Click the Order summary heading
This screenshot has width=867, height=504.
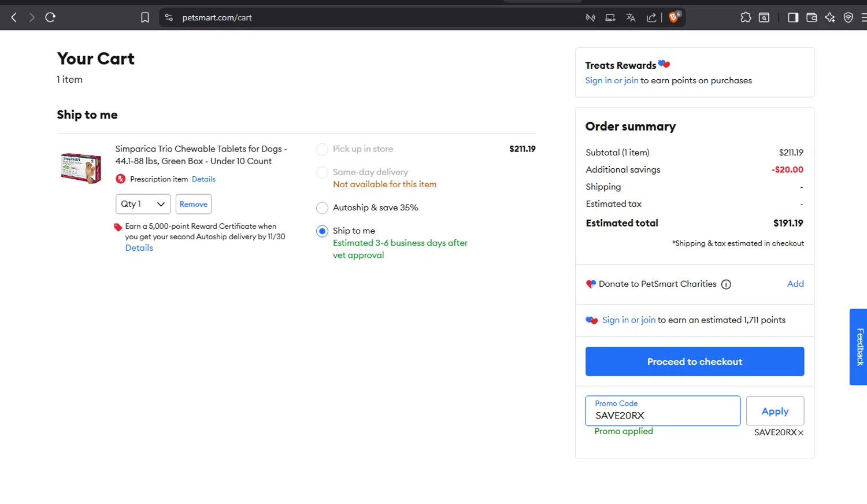tap(631, 127)
